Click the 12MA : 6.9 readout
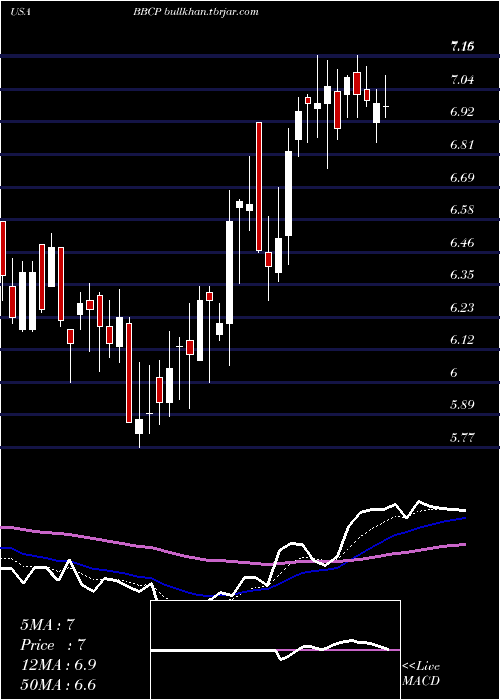500x700 pixels. point(58,665)
